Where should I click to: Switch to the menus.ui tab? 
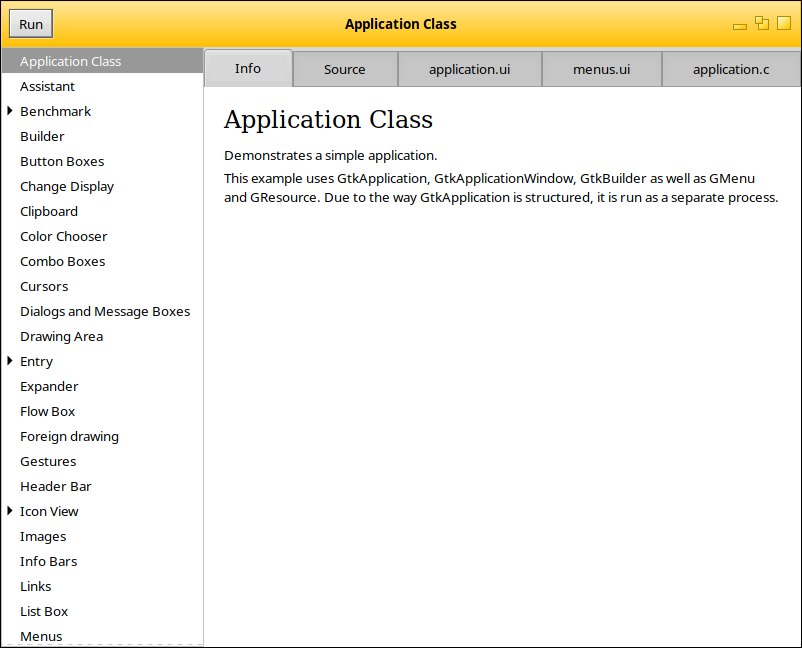click(x=602, y=70)
